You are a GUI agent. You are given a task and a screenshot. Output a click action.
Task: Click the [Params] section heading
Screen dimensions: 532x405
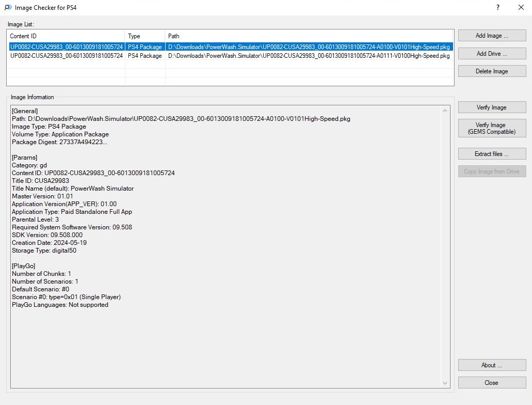24,158
